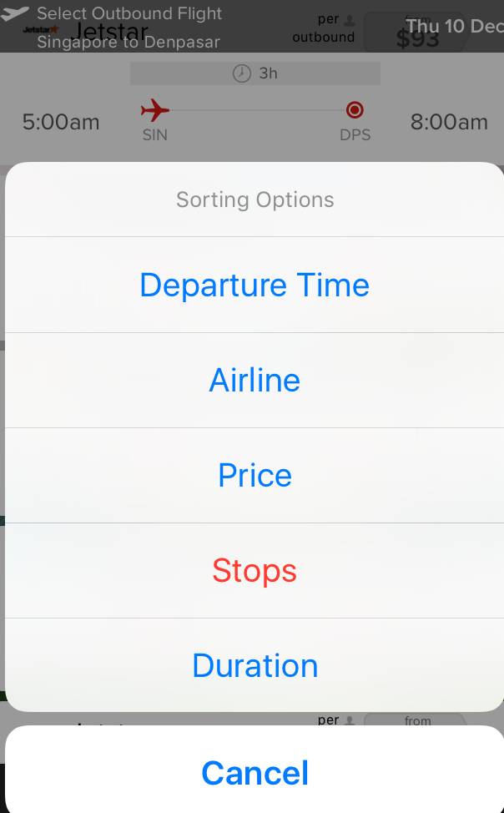The height and width of the screenshot is (813, 504).
Task: Sort flights by Departure Time
Action: tap(254, 285)
